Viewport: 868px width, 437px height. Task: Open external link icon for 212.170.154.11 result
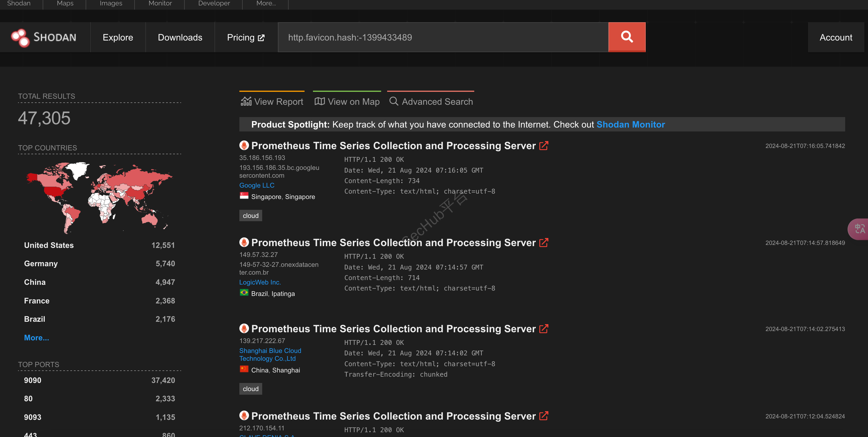click(544, 416)
